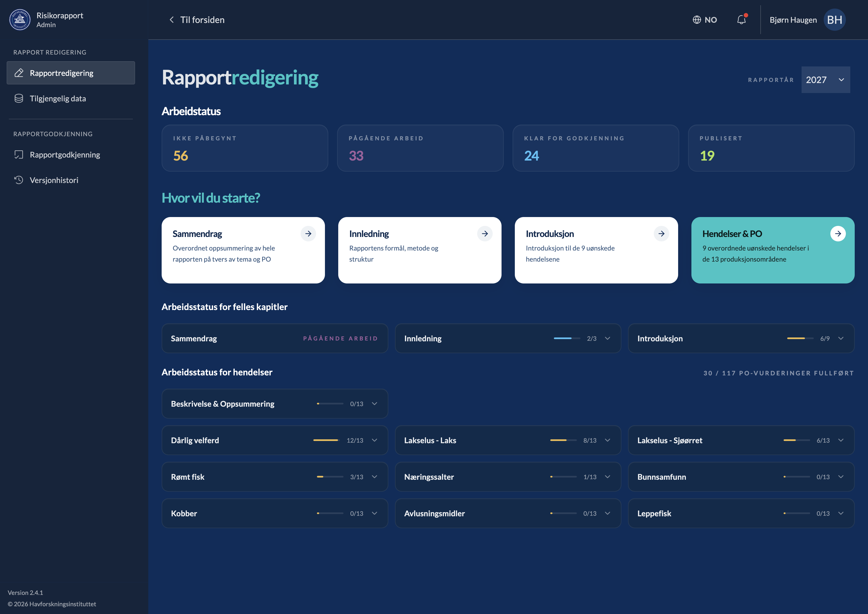Expand the Introduksjon 6/9 status row
The height and width of the screenshot is (614, 868).
pos(841,338)
